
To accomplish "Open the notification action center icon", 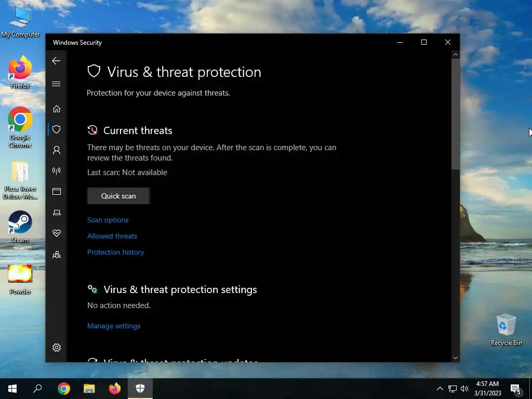I will click(x=516, y=389).
